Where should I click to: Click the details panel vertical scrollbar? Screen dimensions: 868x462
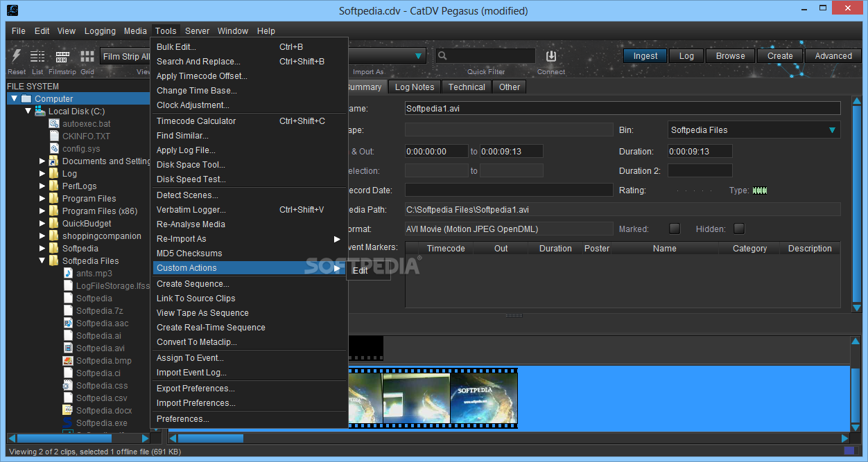coord(856,204)
